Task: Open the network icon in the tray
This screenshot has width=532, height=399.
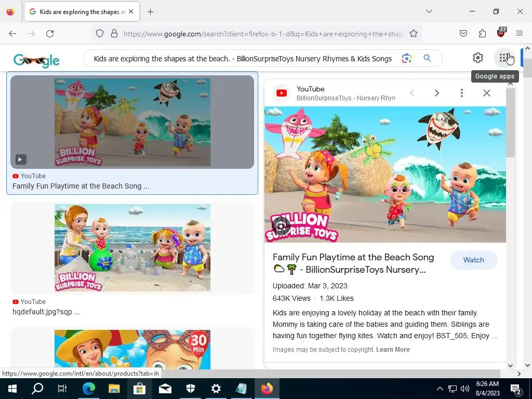Action: (453, 389)
